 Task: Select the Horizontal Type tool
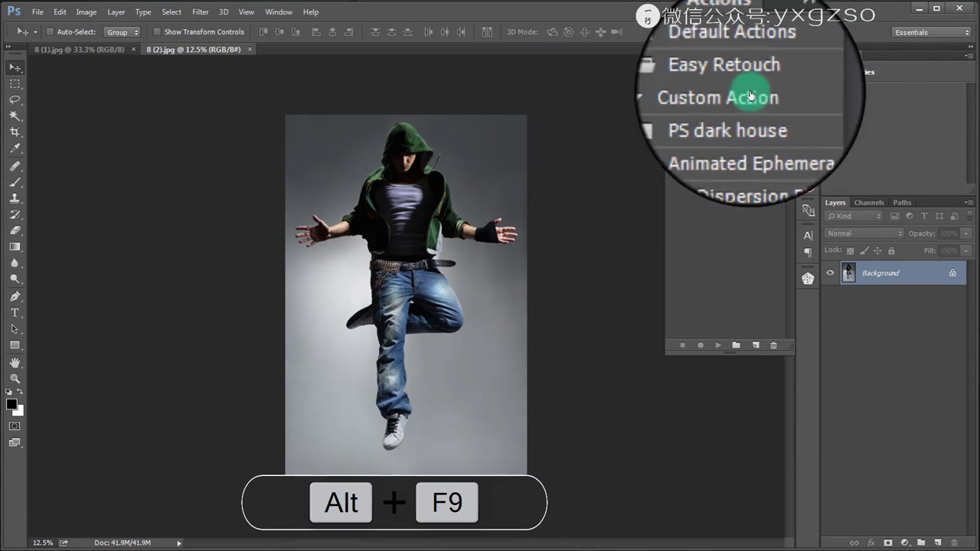(x=15, y=313)
